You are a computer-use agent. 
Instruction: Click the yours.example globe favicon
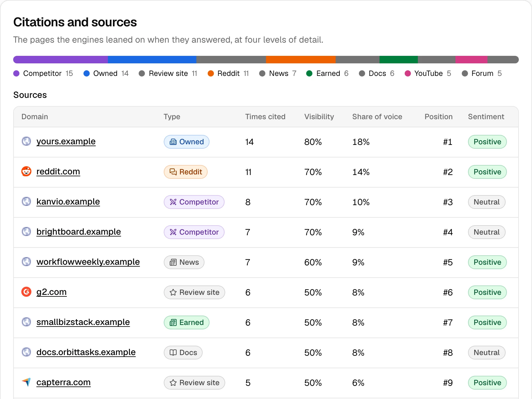(26, 141)
